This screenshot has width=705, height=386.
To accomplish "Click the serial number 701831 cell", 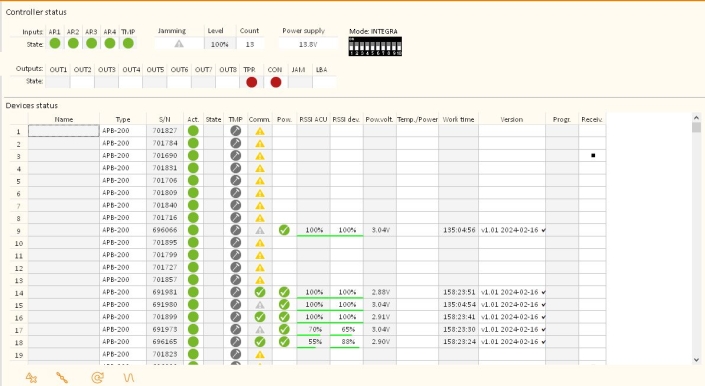I will [165, 168].
